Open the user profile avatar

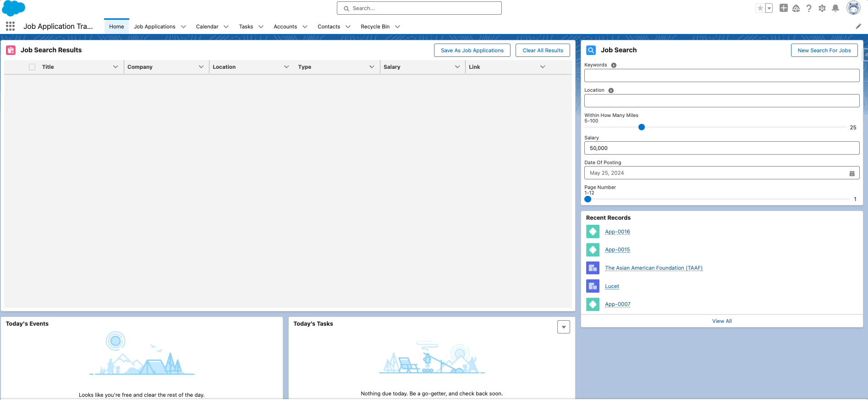tap(853, 8)
